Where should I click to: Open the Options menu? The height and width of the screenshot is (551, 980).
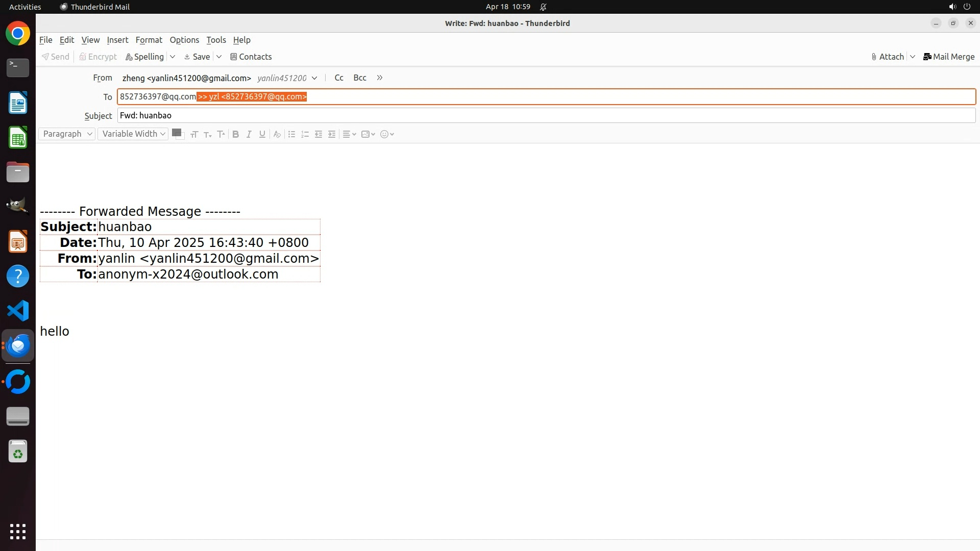[x=184, y=40]
